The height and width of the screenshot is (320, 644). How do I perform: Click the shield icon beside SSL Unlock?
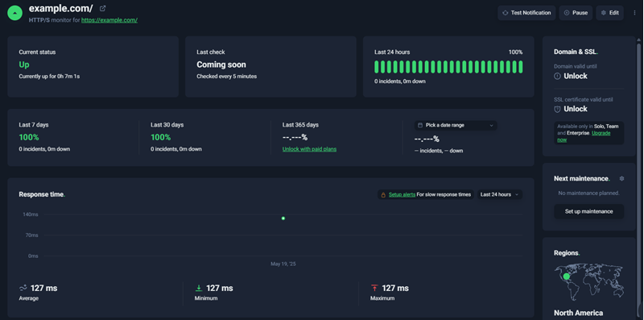click(x=557, y=109)
